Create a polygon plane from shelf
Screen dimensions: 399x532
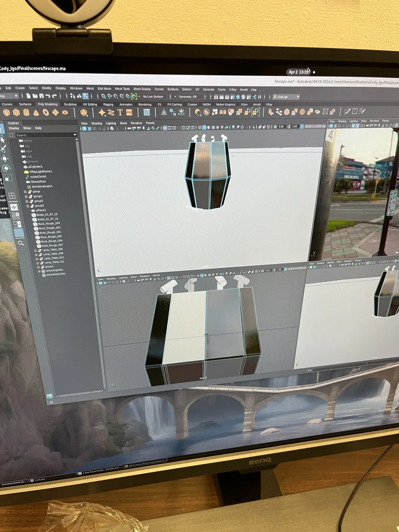[55, 112]
